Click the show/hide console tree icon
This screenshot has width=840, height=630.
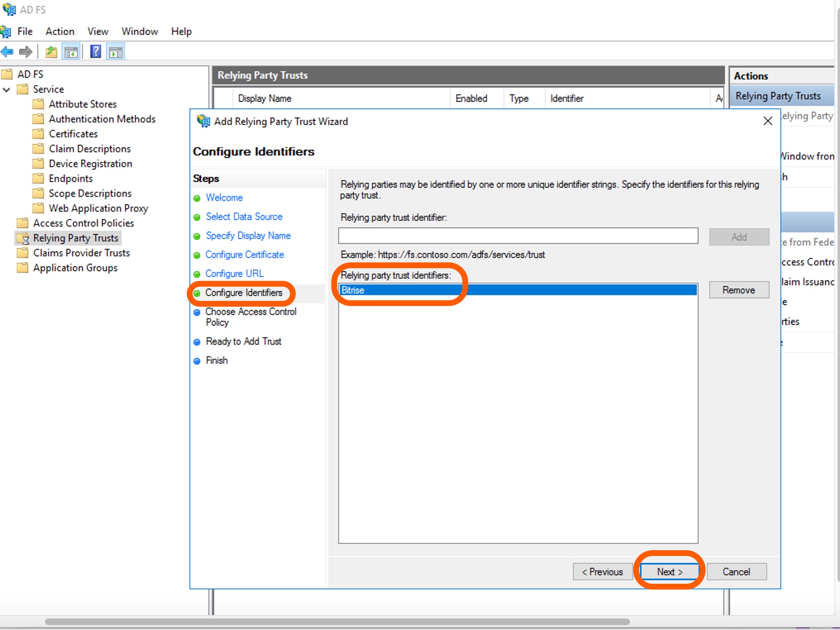(x=71, y=52)
